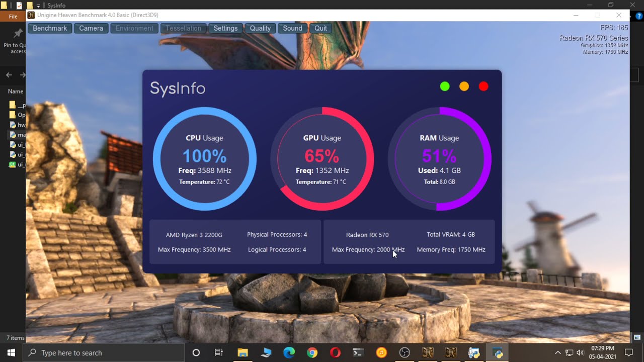Click the RAM Usage circular gauge
Viewport: 644px width, 362px height.
click(439, 159)
